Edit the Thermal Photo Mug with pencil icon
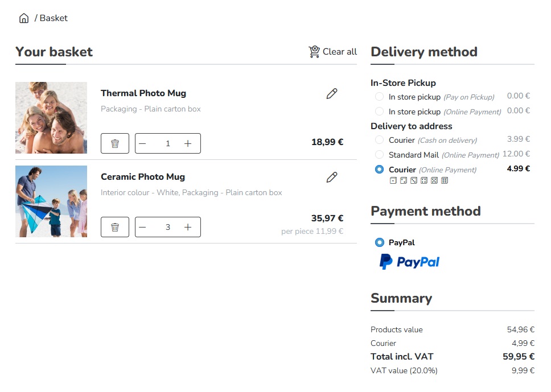 point(332,94)
